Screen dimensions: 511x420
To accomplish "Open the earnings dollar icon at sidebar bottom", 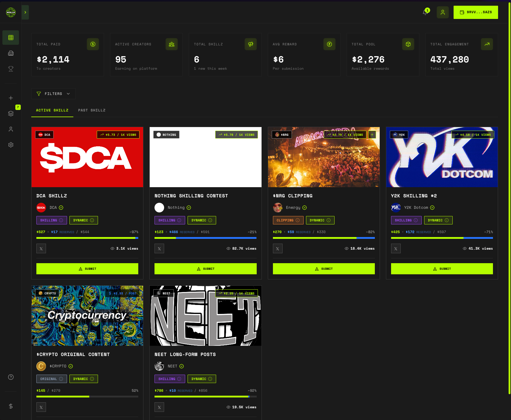I will 11,406.
